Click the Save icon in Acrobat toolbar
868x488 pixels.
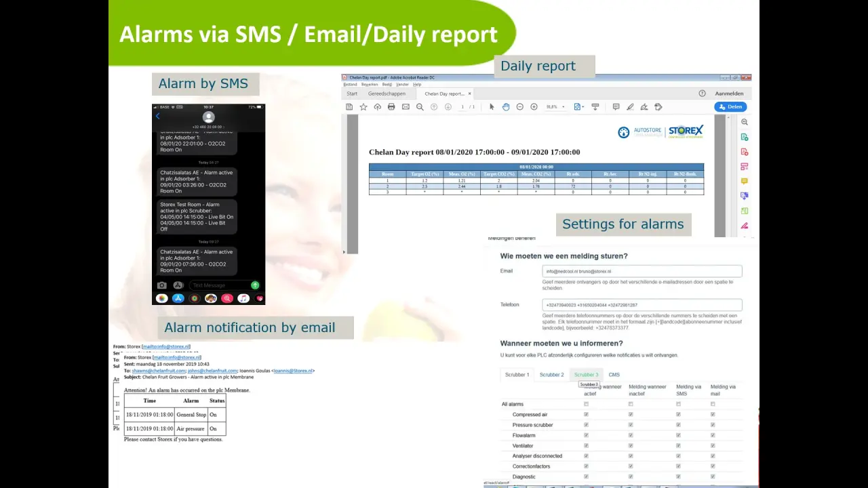coord(349,107)
